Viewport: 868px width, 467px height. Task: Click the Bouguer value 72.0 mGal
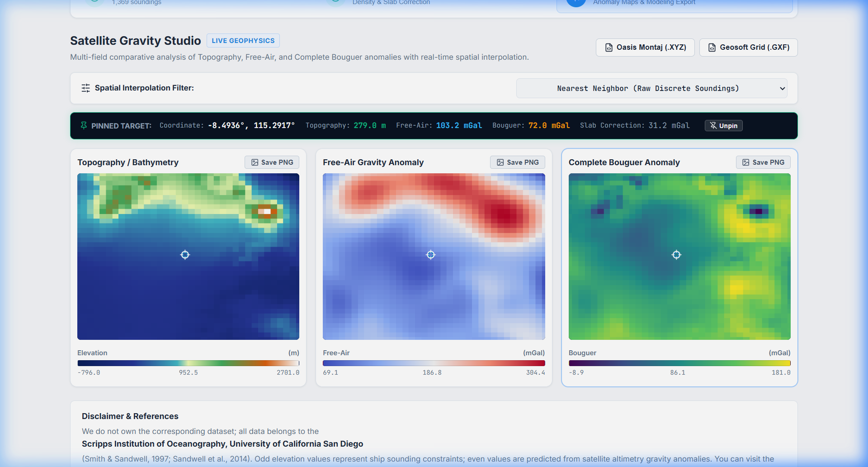(549, 125)
